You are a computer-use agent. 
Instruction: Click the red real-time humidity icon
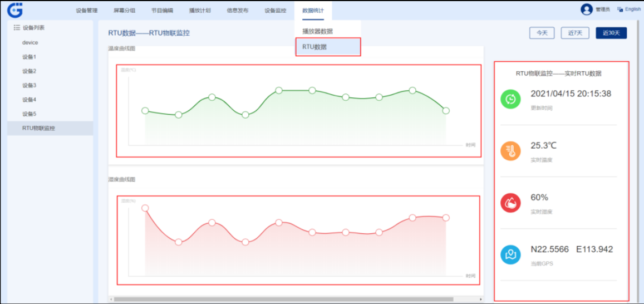click(510, 203)
